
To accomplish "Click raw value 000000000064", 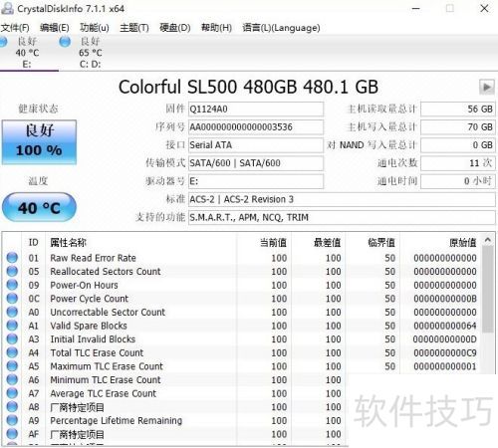I will coord(445,326).
